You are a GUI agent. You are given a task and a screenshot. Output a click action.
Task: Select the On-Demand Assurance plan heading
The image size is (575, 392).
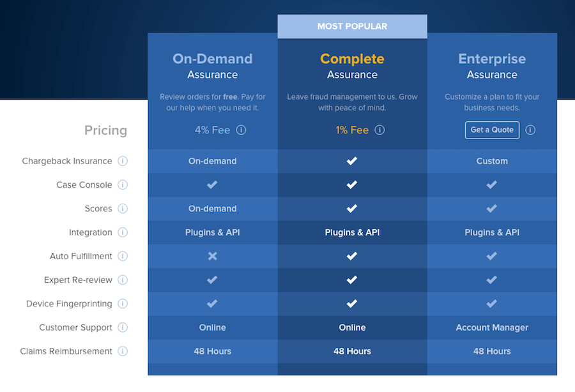[212, 66]
